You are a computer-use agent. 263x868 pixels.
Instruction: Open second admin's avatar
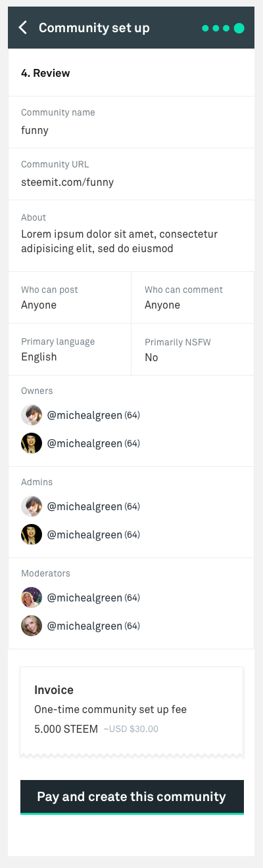point(32,534)
